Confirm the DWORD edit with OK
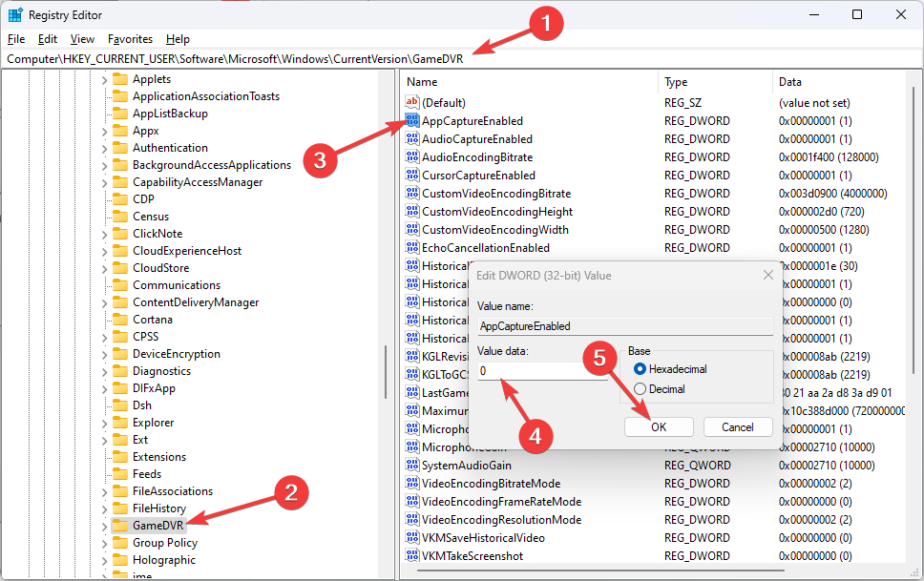 (659, 427)
